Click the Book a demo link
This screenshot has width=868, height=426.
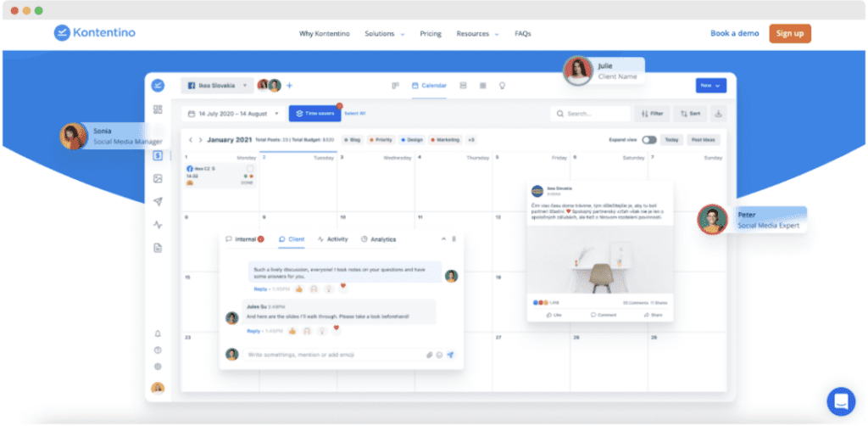click(x=735, y=33)
